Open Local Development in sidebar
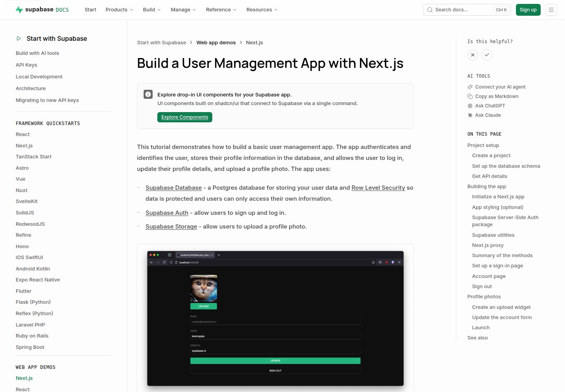The height and width of the screenshot is (392, 565). (39, 77)
